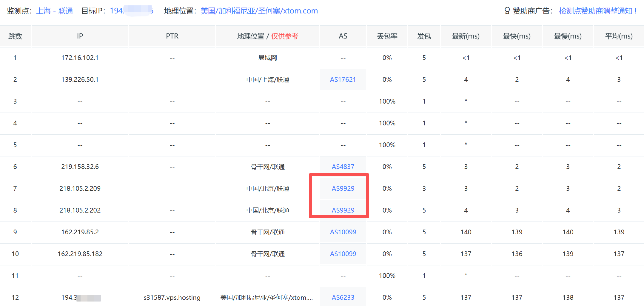The height and width of the screenshot is (306, 644).
Task: Open the AS4837 link for hop 6
Action: [x=343, y=167]
